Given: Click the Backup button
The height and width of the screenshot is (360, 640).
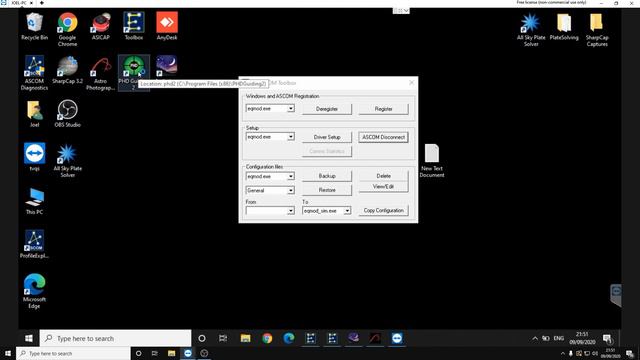Looking at the screenshot, I should 327,176.
